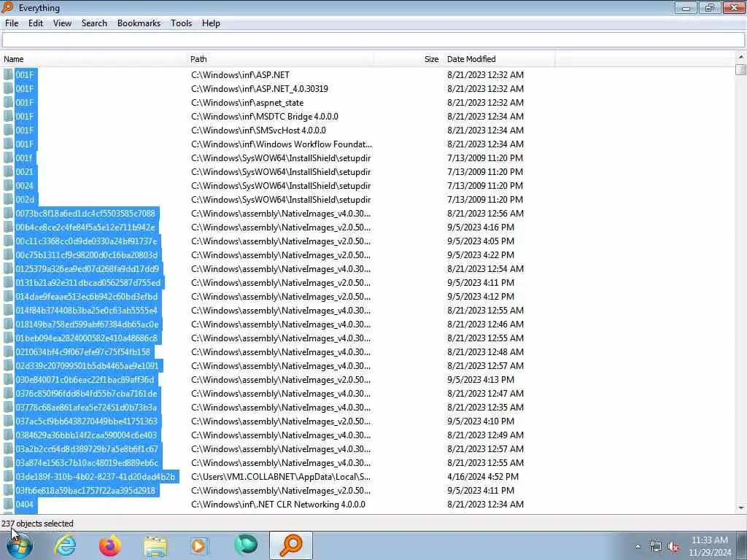Click folder icon of 0125379a326ea9ed07d268fa9dd17dd9
Image resolution: width=747 pixels, height=560 pixels.
coord(8,268)
